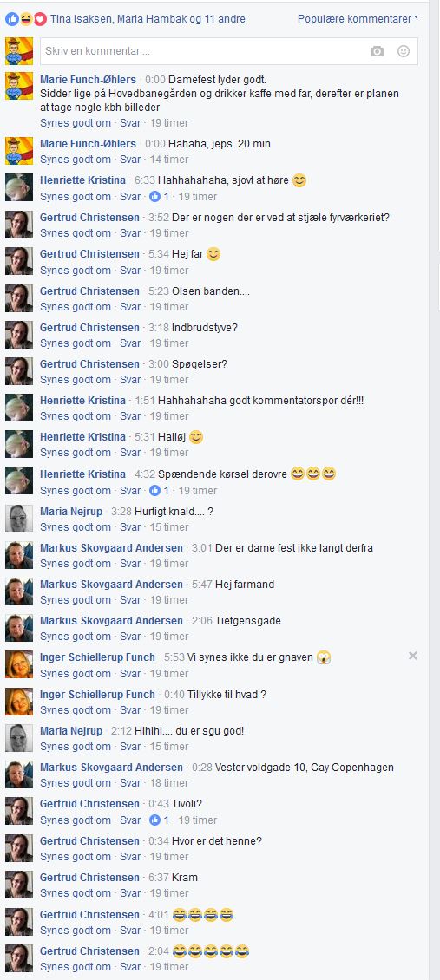Viewport: 440px width, 980px height.
Task: Open Henriette Kristina's avatar on the 'Halløj' comment
Action: [x=19, y=444]
